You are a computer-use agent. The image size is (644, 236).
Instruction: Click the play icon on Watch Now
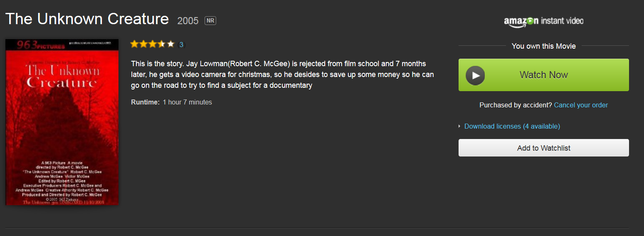coord(476,75)
